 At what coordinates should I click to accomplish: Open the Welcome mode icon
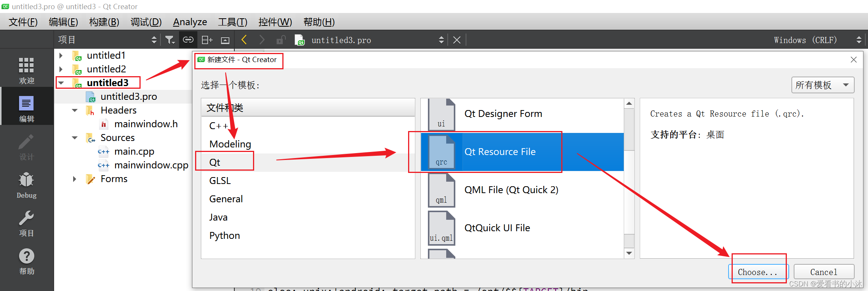click(26, 65)
